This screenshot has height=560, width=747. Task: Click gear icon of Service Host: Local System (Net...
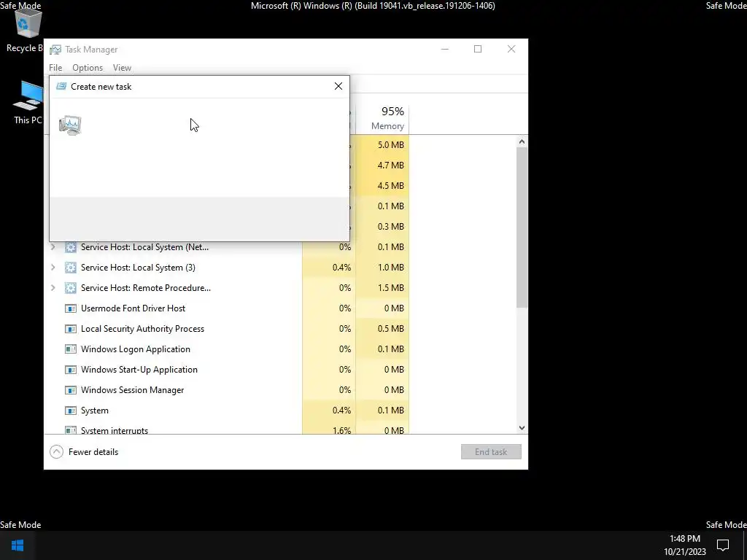point(71,247)
